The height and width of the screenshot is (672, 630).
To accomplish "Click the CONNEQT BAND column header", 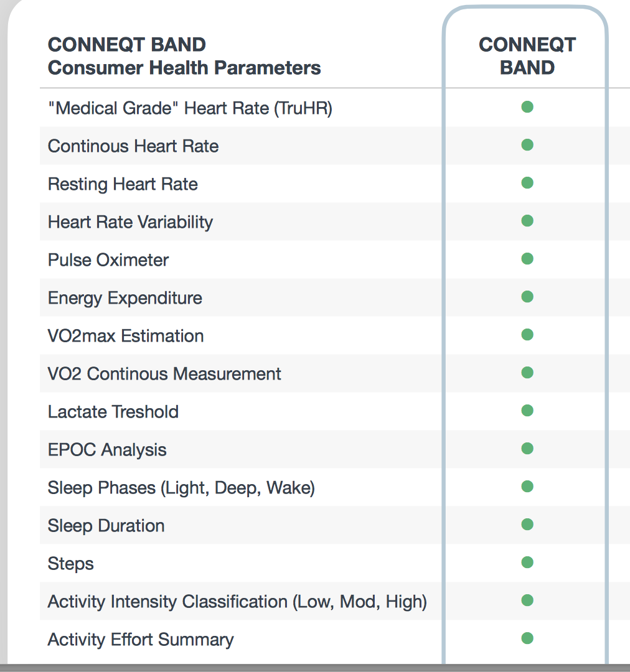I will point(527,56).
